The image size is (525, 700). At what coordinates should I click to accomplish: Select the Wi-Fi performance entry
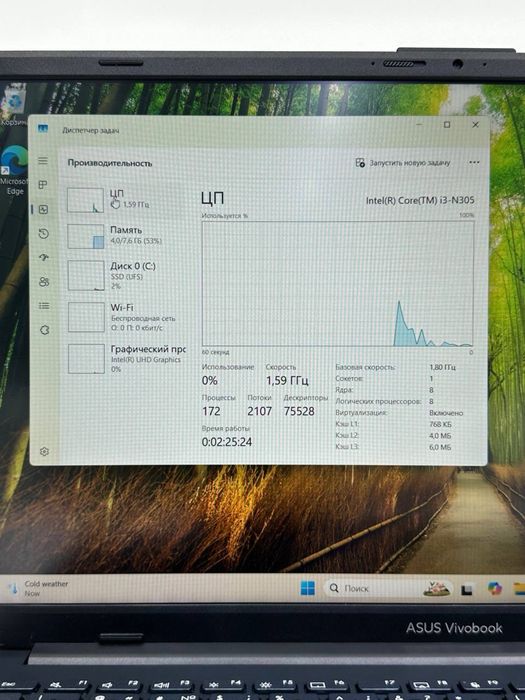pyautogui.click(x=127, y=317)
